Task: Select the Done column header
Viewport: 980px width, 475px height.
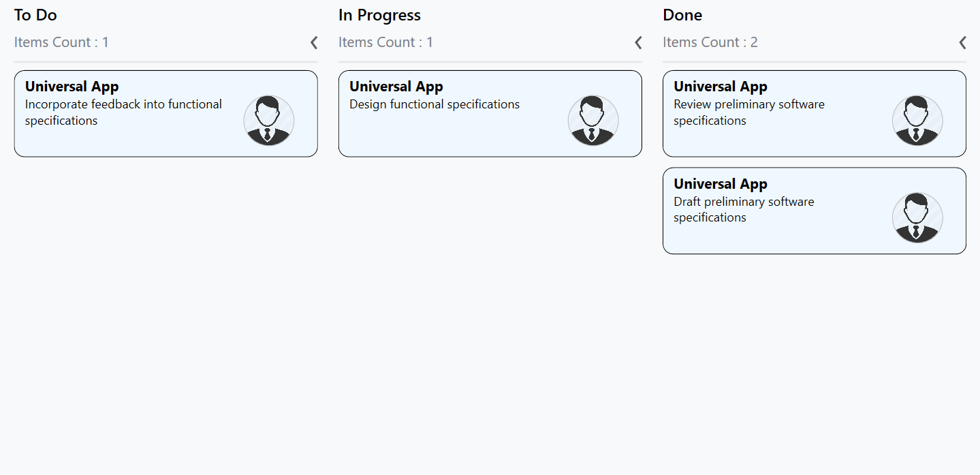Action: 682,15
